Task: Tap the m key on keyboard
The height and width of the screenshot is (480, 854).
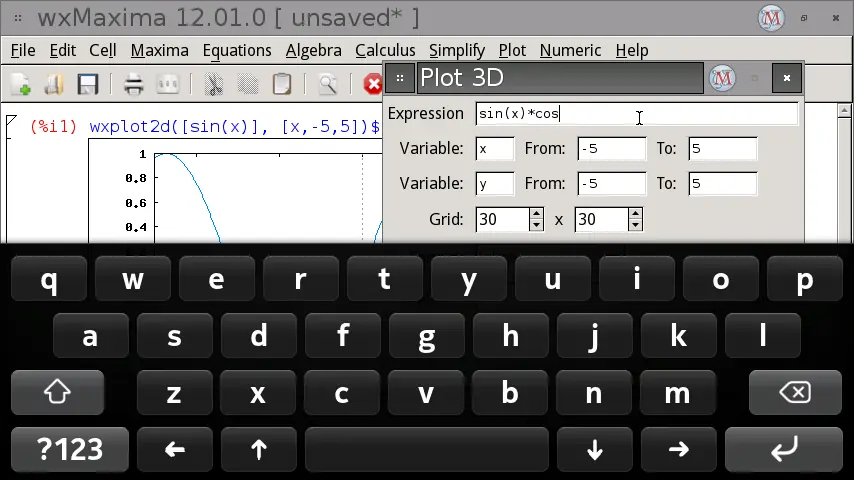Action: coord(678,392)
